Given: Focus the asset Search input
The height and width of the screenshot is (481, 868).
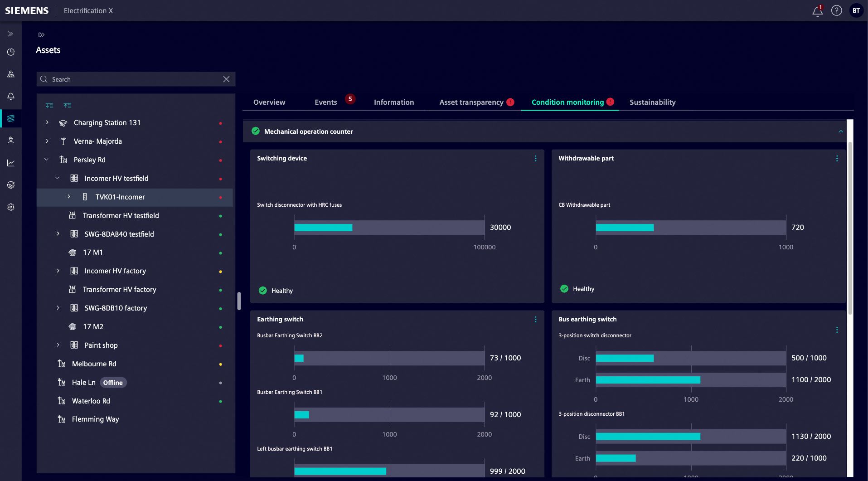Looking at the screenshot, I should point(136,79).
